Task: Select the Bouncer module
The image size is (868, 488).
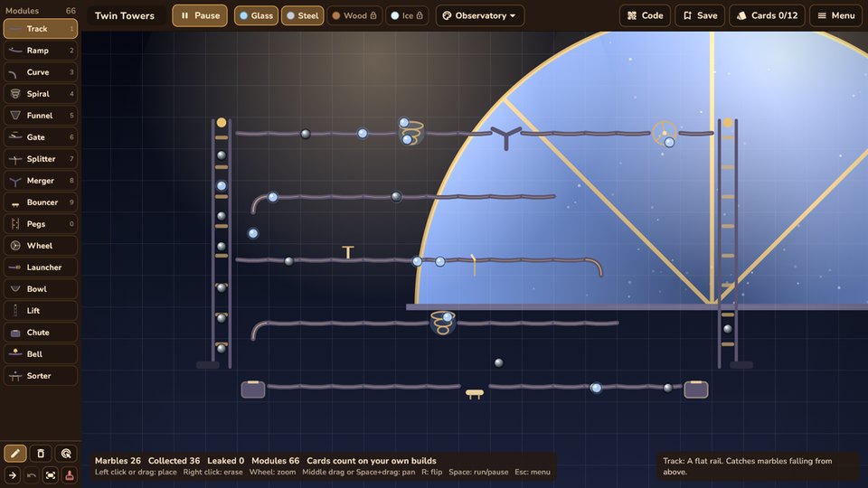Action: pos(41,202)
